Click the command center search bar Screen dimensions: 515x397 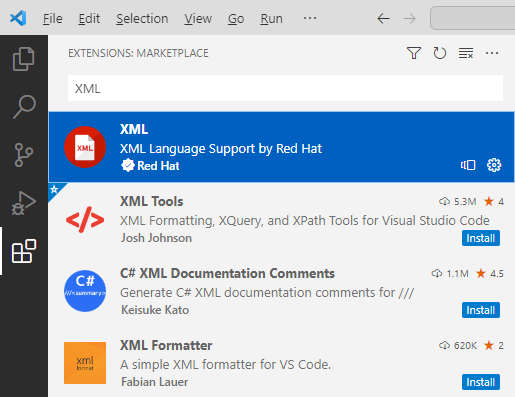point(472,18)
